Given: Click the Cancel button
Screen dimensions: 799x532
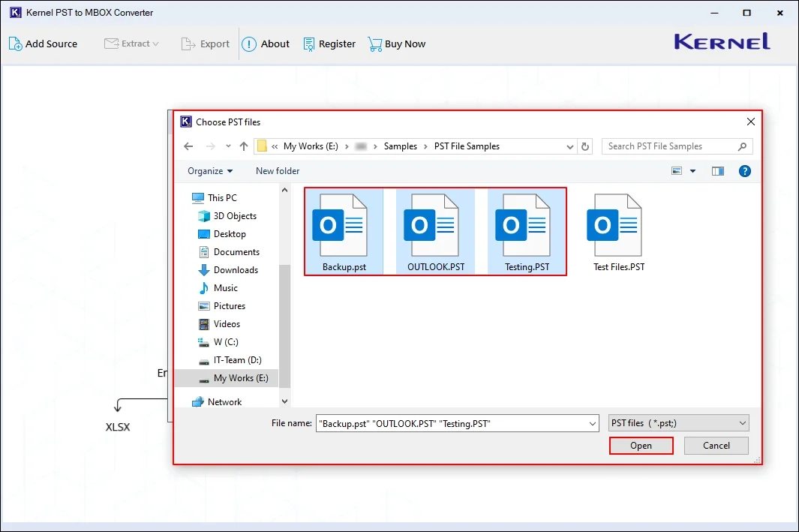Looking at the screenshot, I should (x=715, y=445).
